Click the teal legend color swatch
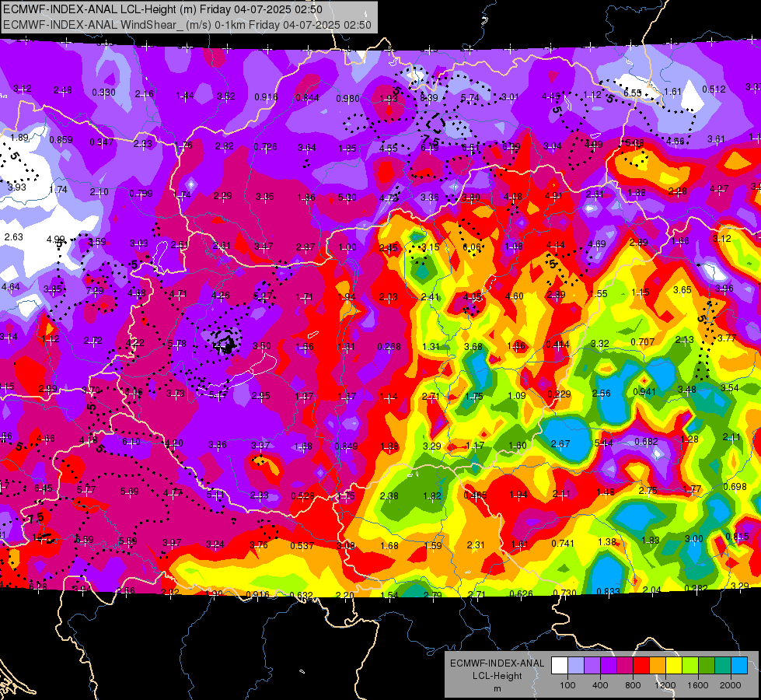This screenshot has height=700, width=761. (723, 665)
